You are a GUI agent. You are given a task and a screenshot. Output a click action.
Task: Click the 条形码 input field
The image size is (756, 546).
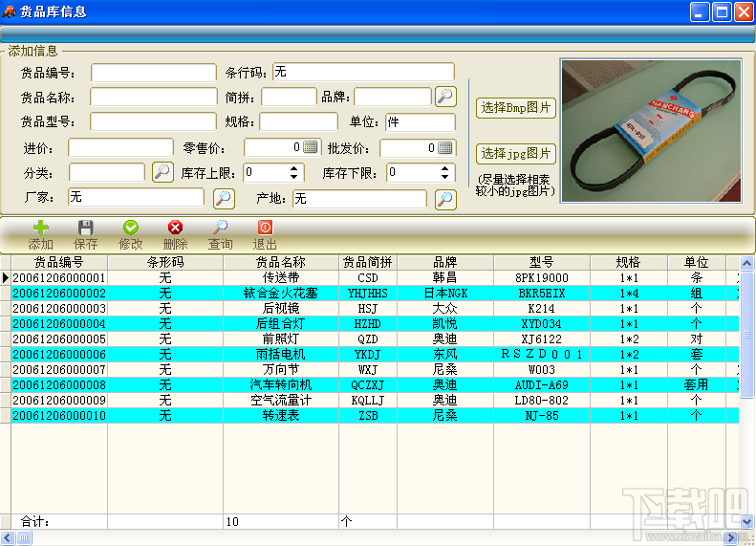363,72
